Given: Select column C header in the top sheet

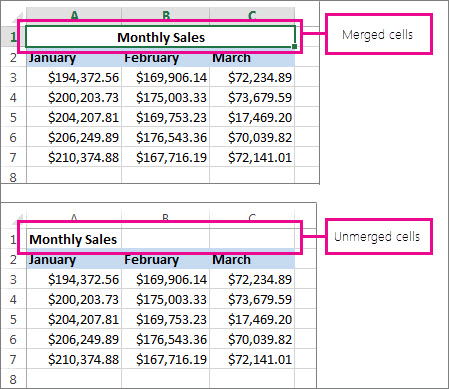Looking at the screenshot, I should pos(252,15).
